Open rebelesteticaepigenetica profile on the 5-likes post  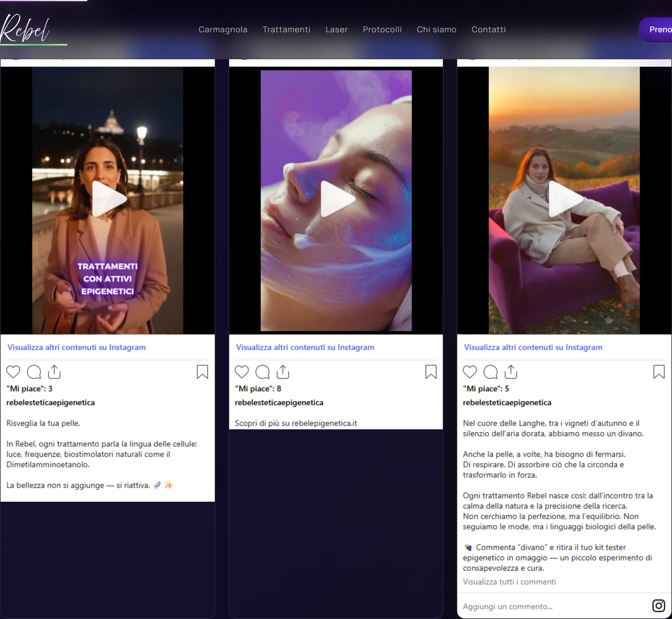coord(507,403)
